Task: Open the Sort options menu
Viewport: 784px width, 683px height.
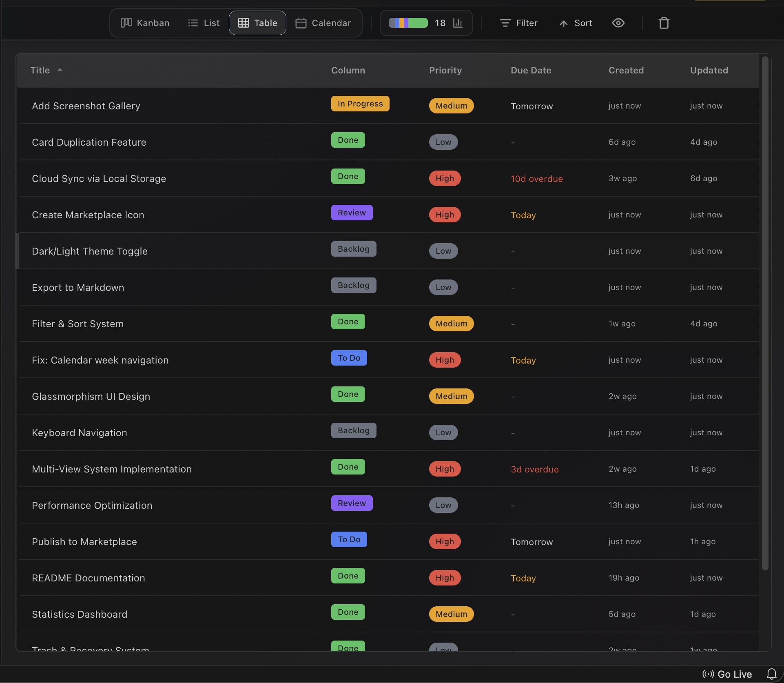Action: tap(576, 23)
